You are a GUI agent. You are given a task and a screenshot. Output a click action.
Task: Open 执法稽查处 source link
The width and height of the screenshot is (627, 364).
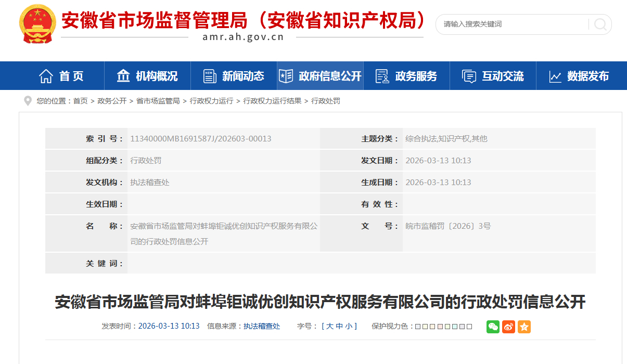[262, 326]
